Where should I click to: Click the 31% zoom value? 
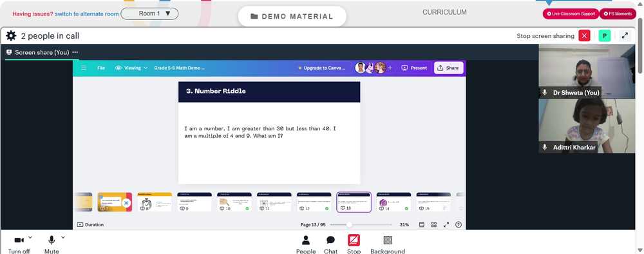(404, 225)
